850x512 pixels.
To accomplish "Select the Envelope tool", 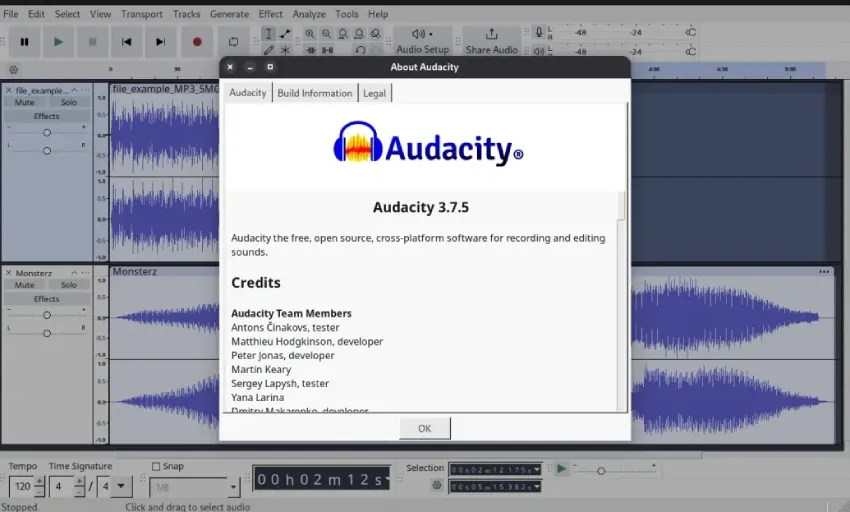I will (x=285, y=34).
